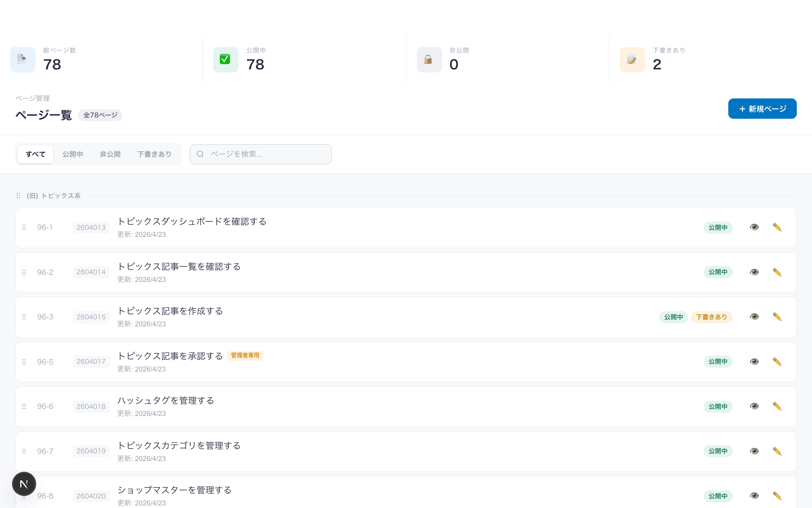
Task: Open トピックス記事一覧を確認する page
Action: pos(179,266)
